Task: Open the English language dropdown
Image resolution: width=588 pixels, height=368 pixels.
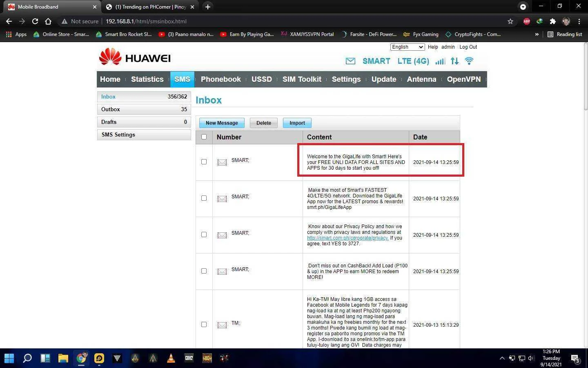Action: point(408,47)
